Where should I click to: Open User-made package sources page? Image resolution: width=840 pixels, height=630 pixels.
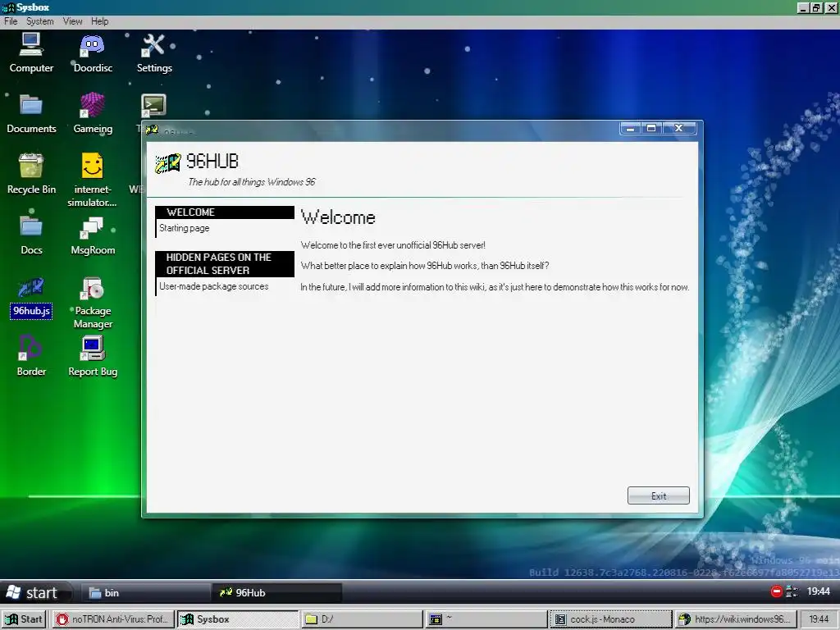[214, 286]
